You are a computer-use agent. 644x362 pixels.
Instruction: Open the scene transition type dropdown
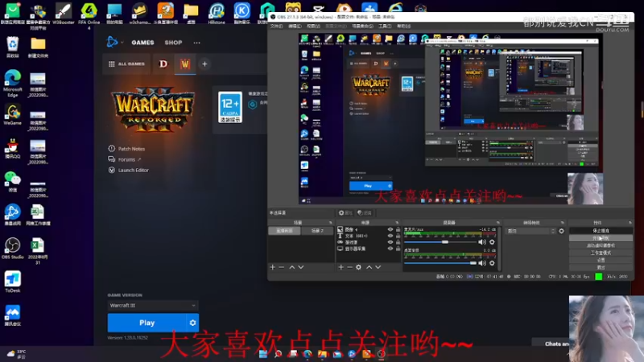point(530,231)
